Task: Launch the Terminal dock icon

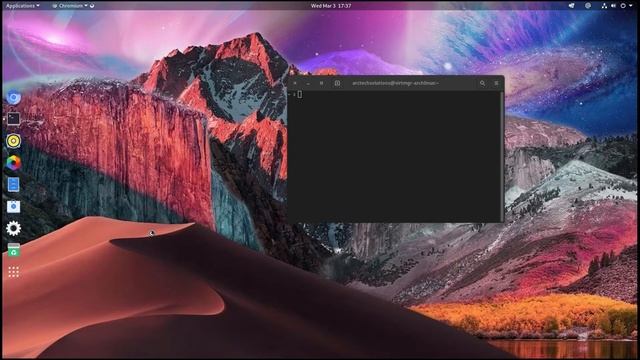Action: (13, 119)
